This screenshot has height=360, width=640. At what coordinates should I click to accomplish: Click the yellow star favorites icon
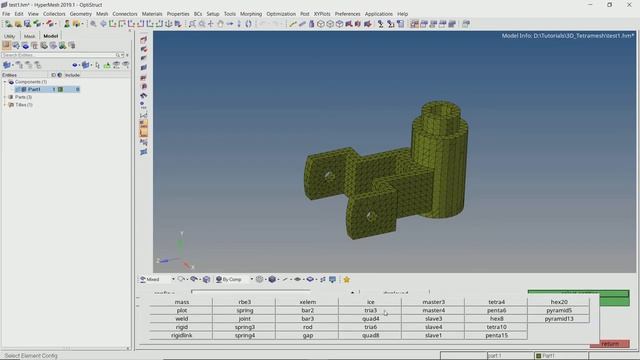click(347, 280)
